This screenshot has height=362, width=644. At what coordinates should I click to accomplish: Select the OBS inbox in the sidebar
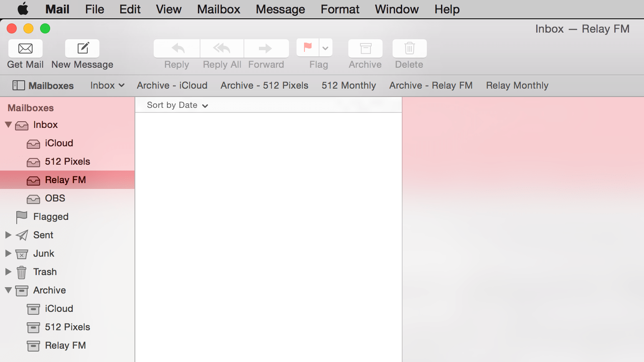67,198
